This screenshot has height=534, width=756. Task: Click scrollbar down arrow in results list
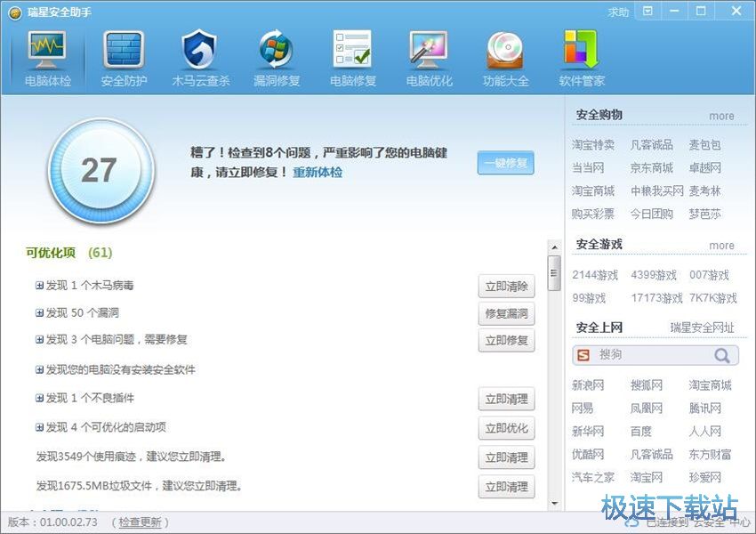554,503
